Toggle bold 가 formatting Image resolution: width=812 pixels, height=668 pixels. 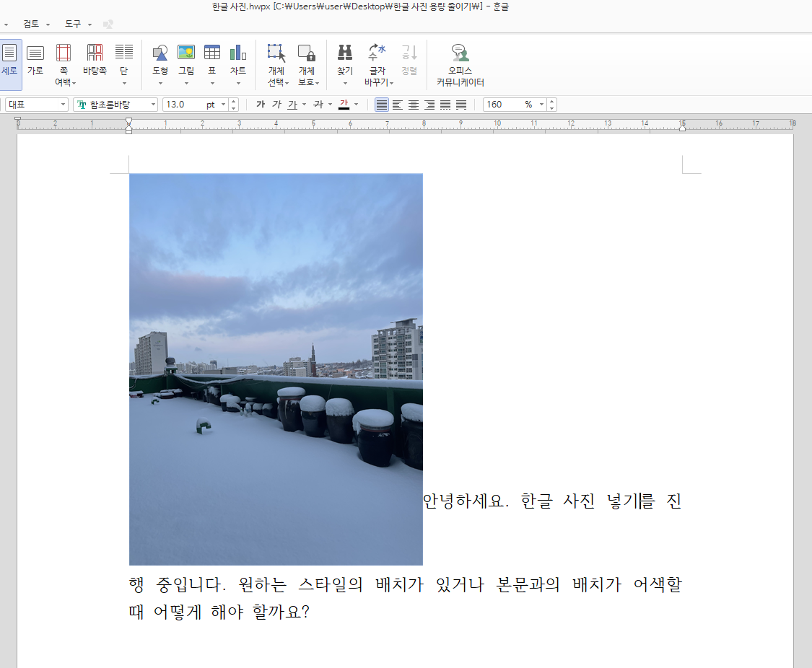click(x=261, y=105)
